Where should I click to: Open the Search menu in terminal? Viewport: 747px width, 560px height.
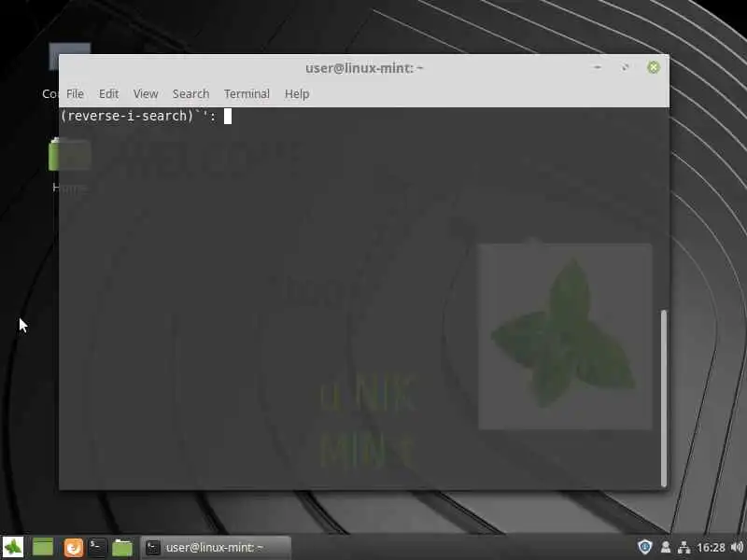[190, 94]
